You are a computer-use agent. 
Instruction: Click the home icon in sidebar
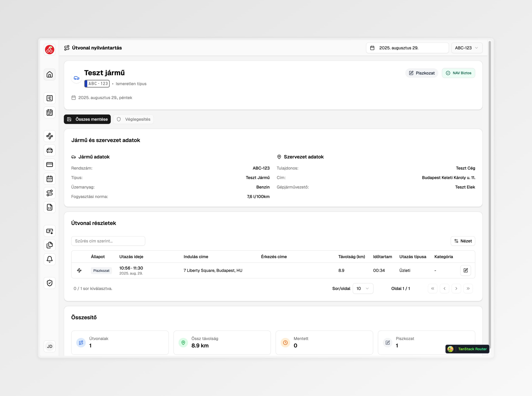click(50, 75)
